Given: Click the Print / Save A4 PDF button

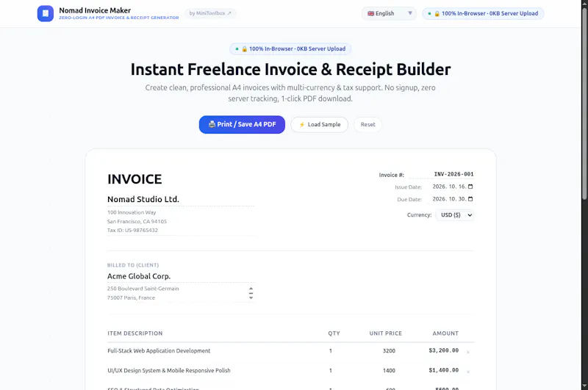Looking at the screenshot, I should tap(242, 124).
